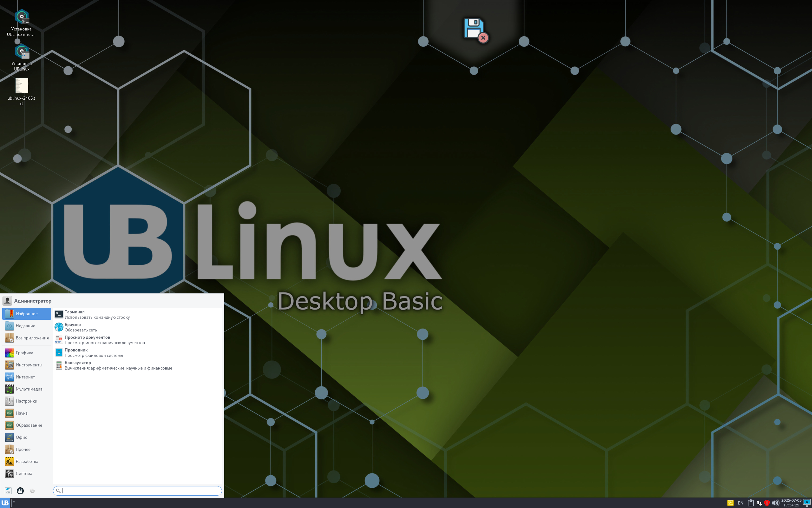Switch keyboard layout EN indicator
Image resolution: width=812 pixels, height=508 pixels.
(x=741, y=503)
